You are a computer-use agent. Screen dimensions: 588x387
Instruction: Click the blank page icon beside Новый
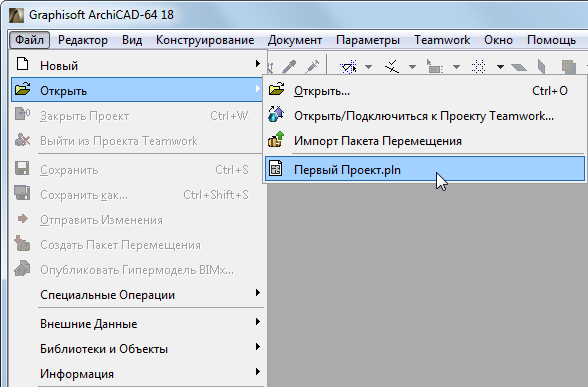click(22, 64)
